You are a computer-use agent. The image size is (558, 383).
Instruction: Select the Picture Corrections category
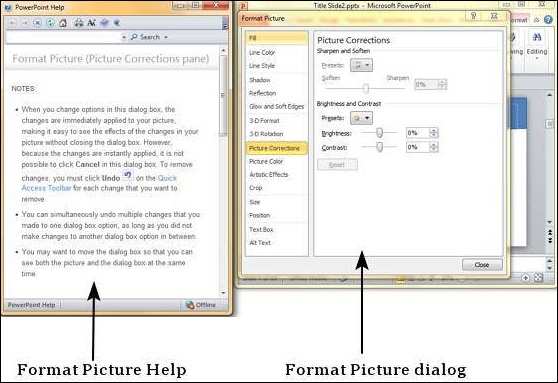click(x=276, y=148)
